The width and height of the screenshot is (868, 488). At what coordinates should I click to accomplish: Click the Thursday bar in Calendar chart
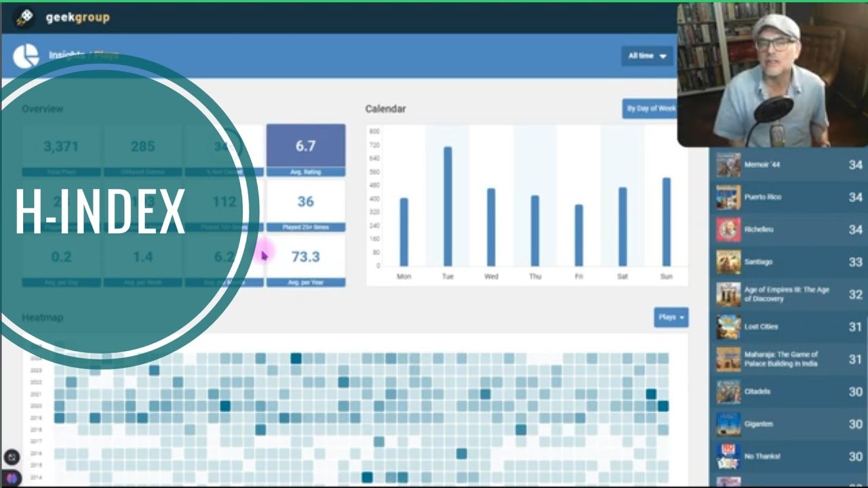click(x=535, y=230)
